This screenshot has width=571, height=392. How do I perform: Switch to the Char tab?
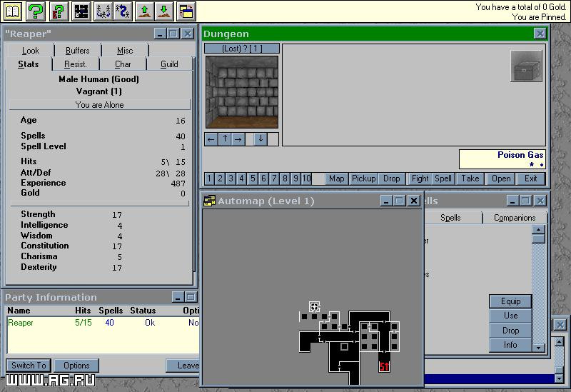coord(123,64)
